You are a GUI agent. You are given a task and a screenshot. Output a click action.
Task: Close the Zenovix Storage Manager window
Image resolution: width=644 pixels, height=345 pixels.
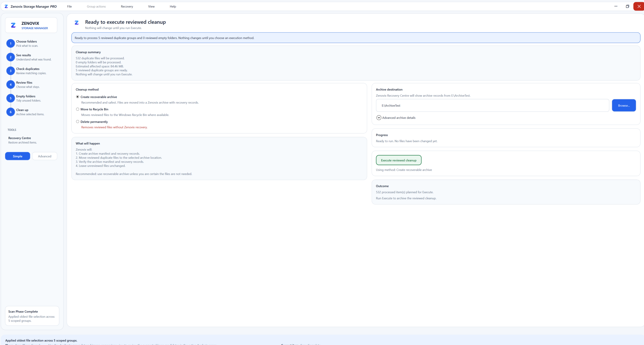click(639, 6)
